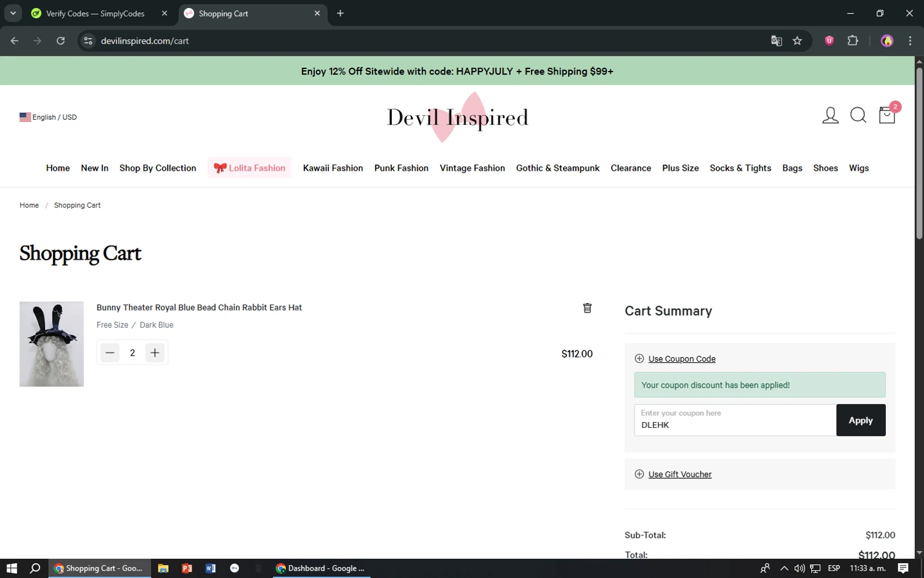Open PowerPoint from the taskbar

[x=187, y=568]
